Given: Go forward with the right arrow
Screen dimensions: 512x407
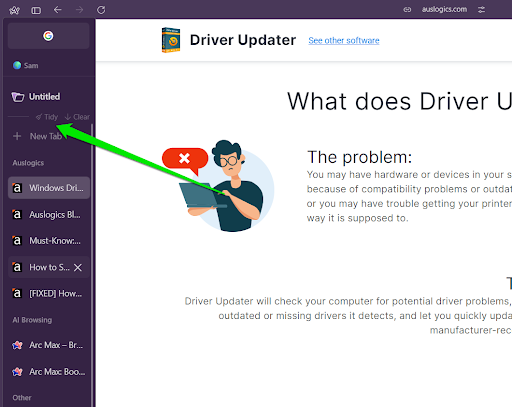Looking at the screenshot, I should point(79,10).
